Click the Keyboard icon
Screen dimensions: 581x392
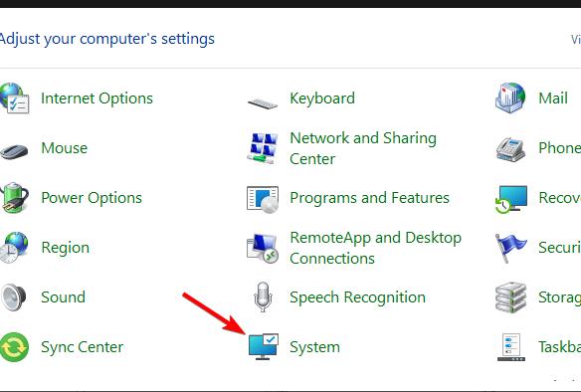(x=263, y=103)
